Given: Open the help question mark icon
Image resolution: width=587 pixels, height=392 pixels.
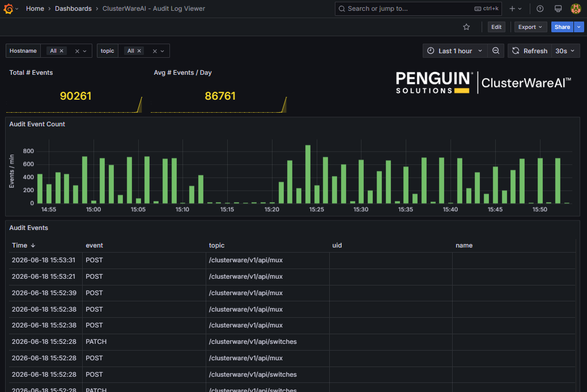Looking at the screenshot, I should click(x=540, y=8).
